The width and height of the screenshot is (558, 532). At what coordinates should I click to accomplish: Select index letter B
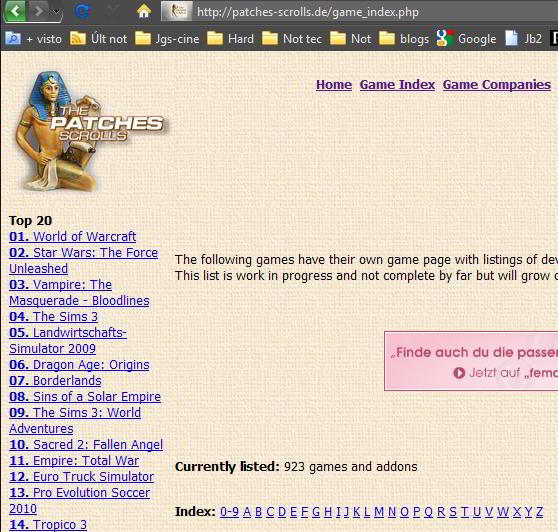click(x=259, y=512)
